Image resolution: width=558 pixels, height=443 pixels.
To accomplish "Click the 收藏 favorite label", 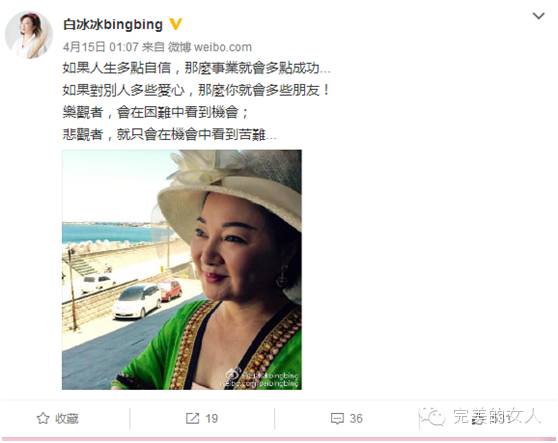I will [x=67, y=418].
